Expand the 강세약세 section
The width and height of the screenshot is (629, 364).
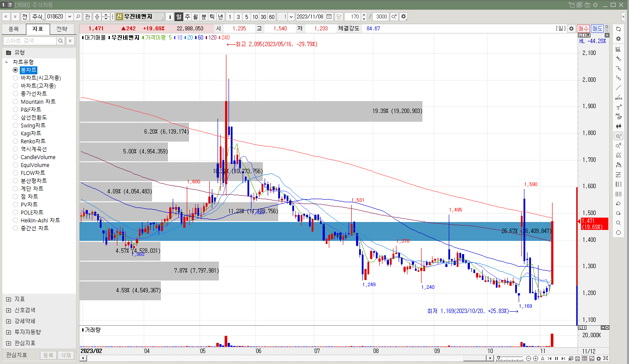click(8, 321)
